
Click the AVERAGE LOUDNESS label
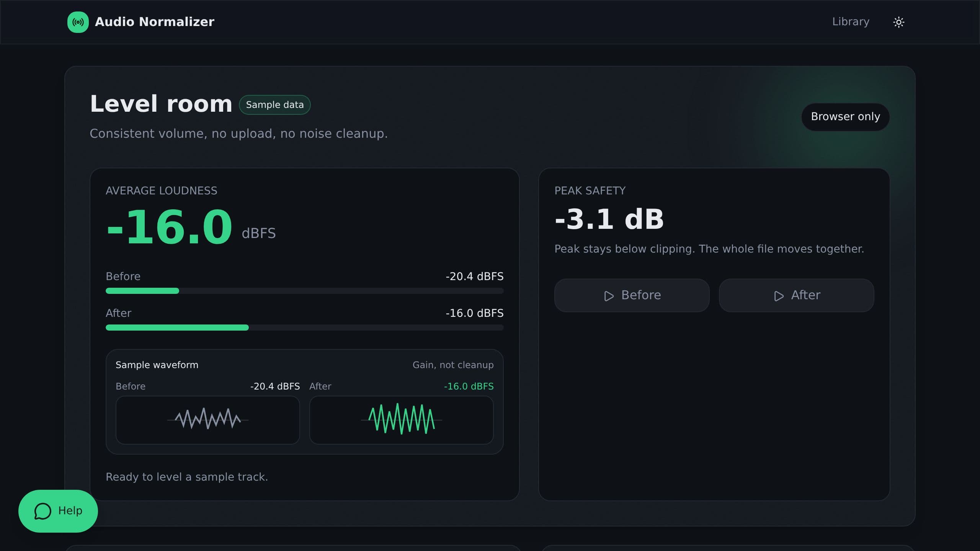click(x=161, y=191)
